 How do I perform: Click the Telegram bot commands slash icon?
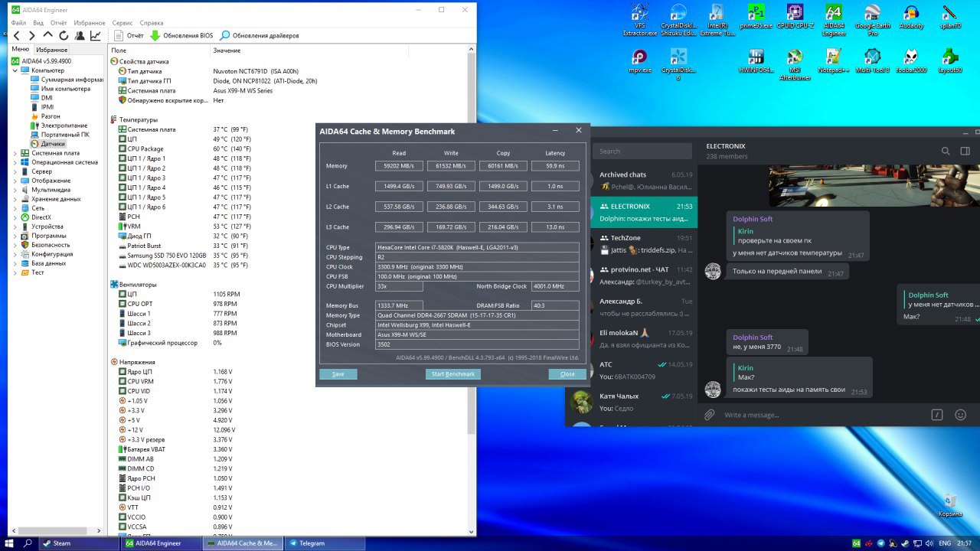937,415
